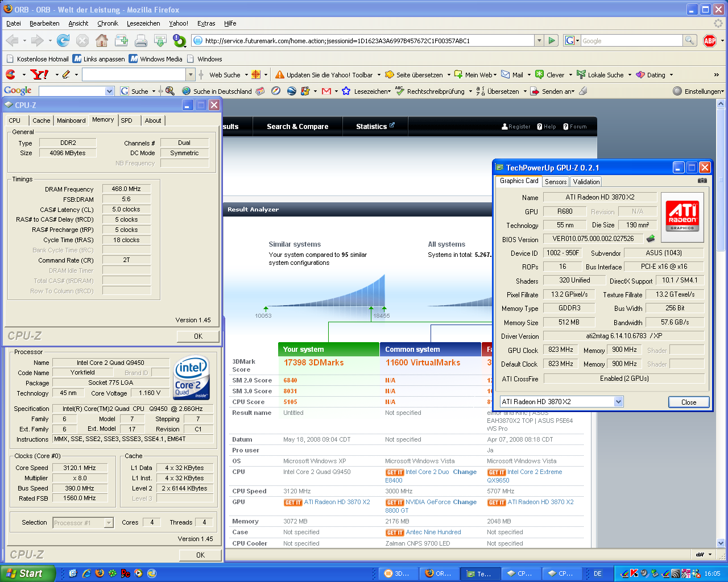Click the Firefox Back arrow
This screenshot has height=582, width=728.
[x=12, y=40]
